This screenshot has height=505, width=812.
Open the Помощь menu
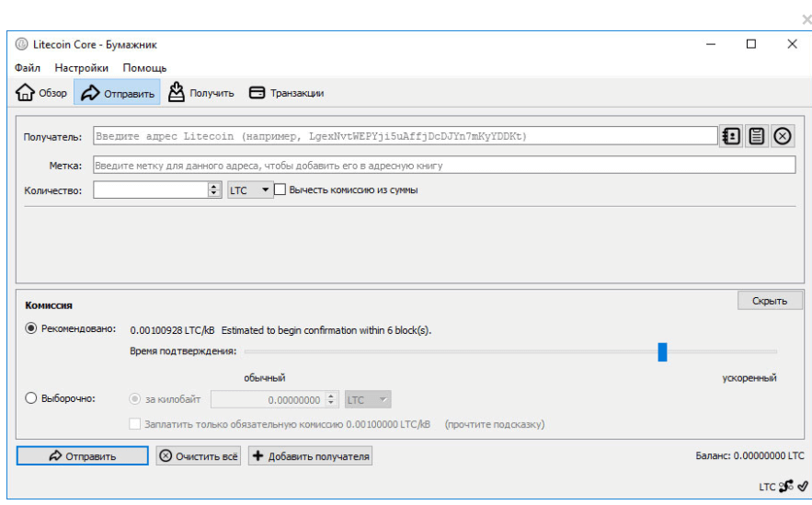[144, 68]
